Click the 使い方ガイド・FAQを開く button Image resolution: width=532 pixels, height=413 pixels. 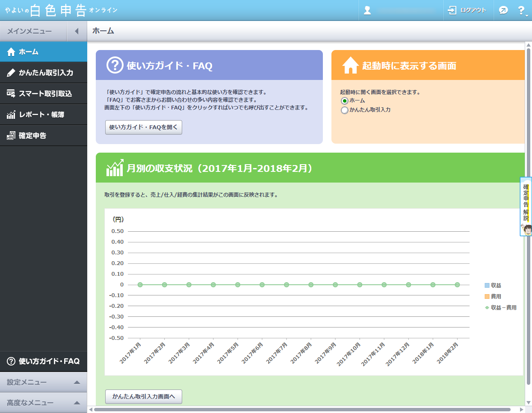(143, 127)
